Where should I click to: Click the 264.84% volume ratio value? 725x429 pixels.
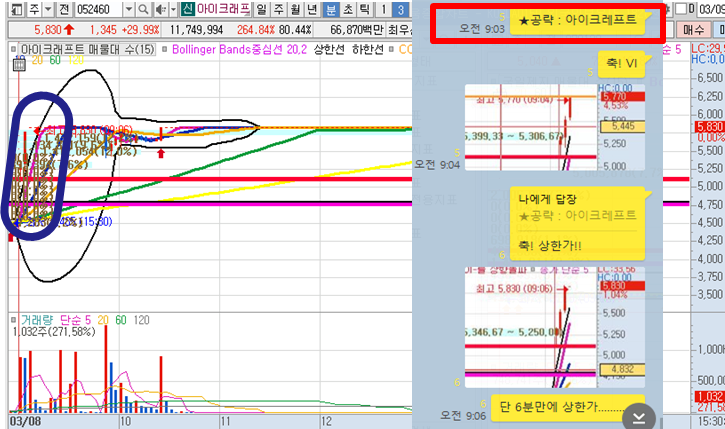click(256, 30)
